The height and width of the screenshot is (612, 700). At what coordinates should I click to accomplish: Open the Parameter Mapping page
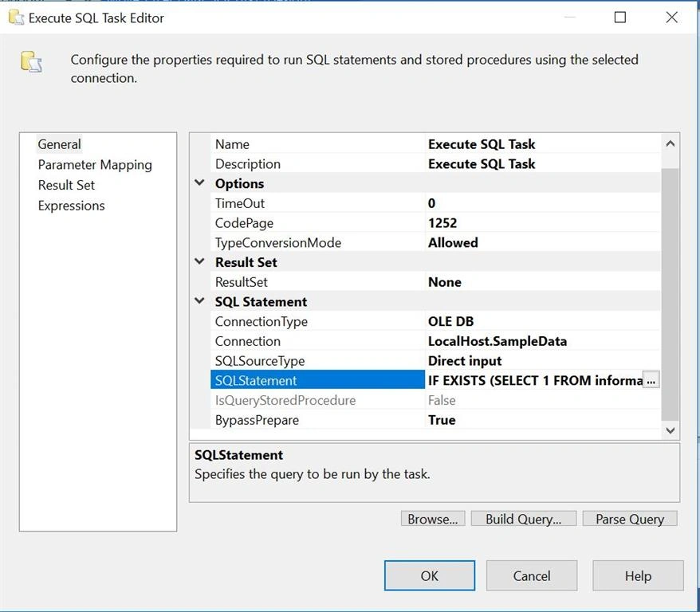95,165
